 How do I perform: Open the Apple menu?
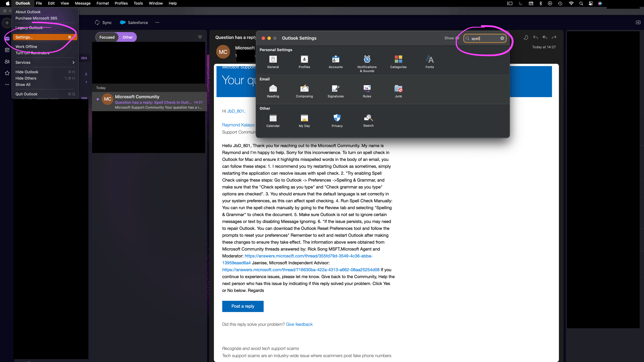[7, 3]
